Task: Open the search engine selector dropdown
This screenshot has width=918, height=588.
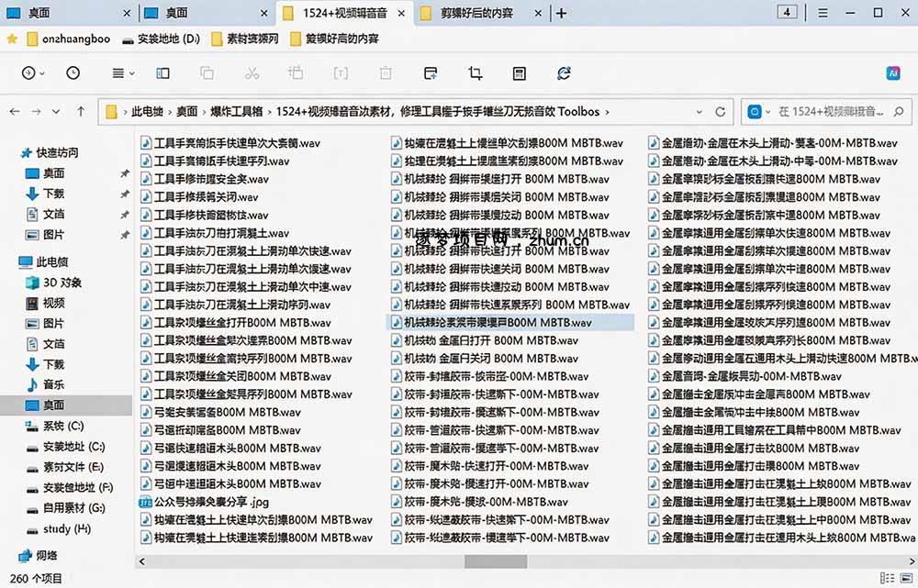Action: (x=759, y=112)
